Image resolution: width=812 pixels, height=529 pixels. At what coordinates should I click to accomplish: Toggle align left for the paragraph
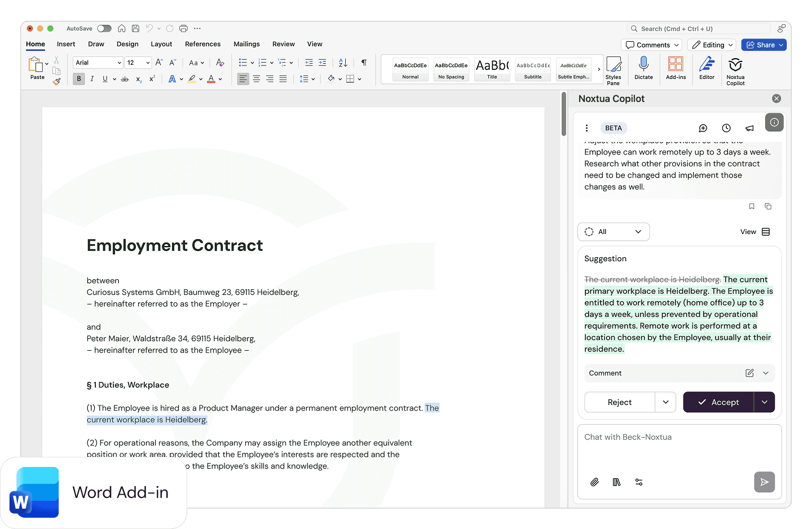[243, 79]
